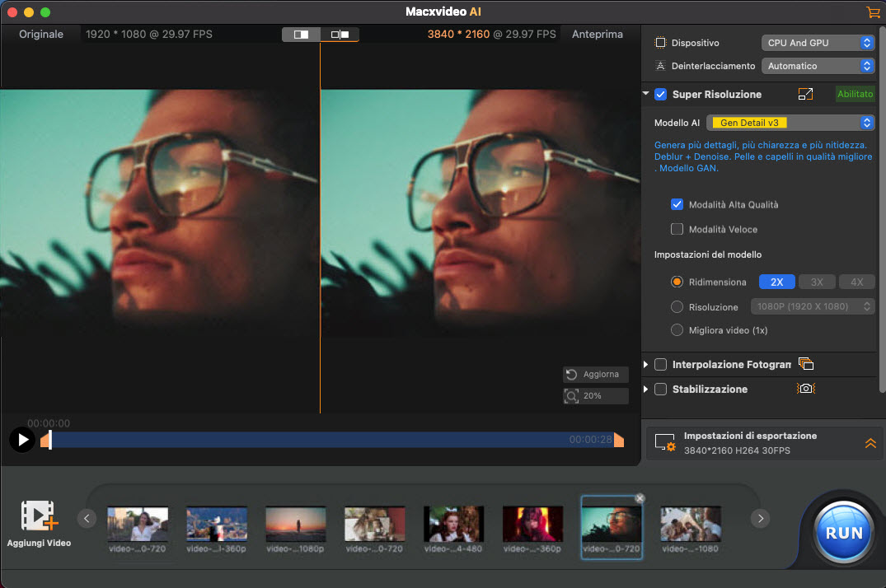Expand the Stabilizzazione section
This screenshot has height=588, width=886.
click(x=645, y=388)
